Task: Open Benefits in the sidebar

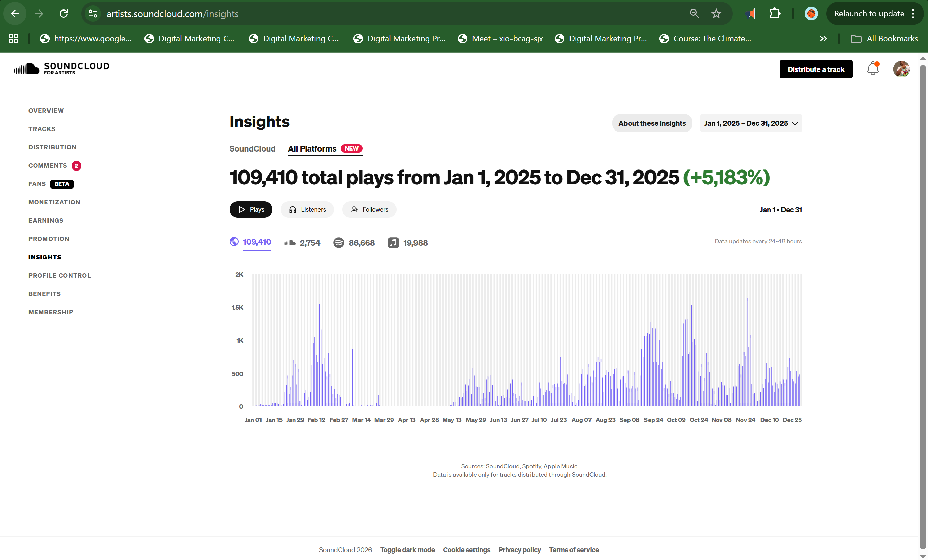Action: pos(44,294)
